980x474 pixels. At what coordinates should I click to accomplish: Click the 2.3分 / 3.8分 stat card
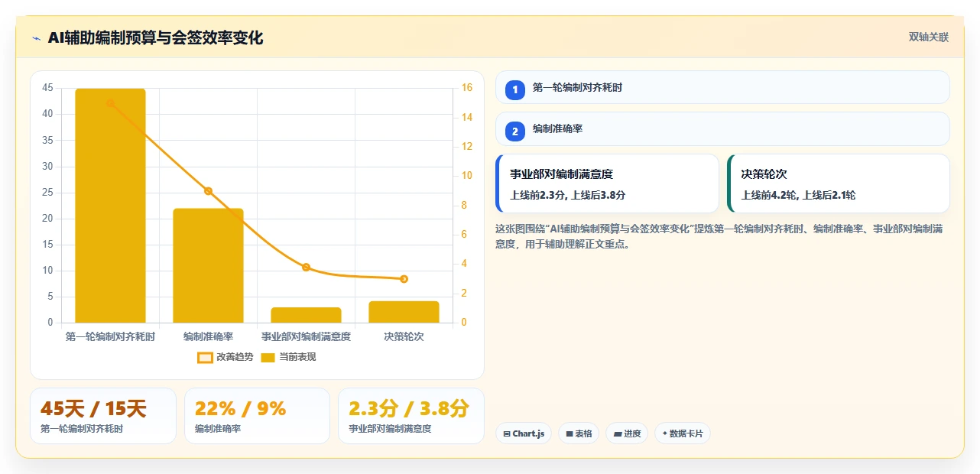(x=411, y=416)
